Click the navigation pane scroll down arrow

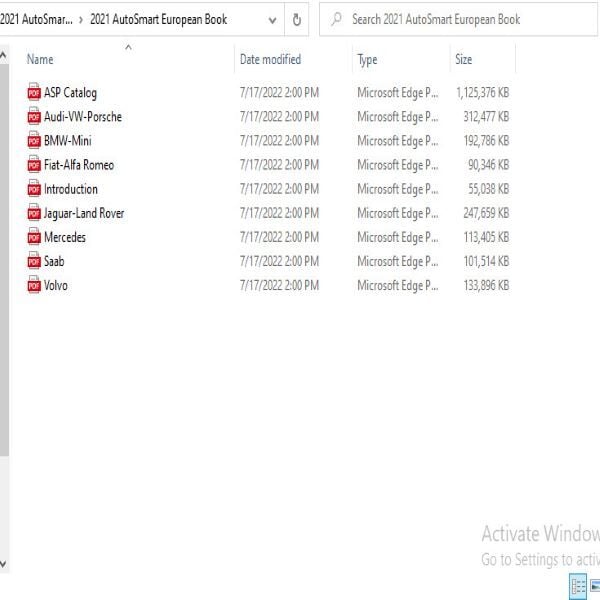pos(3,564)
